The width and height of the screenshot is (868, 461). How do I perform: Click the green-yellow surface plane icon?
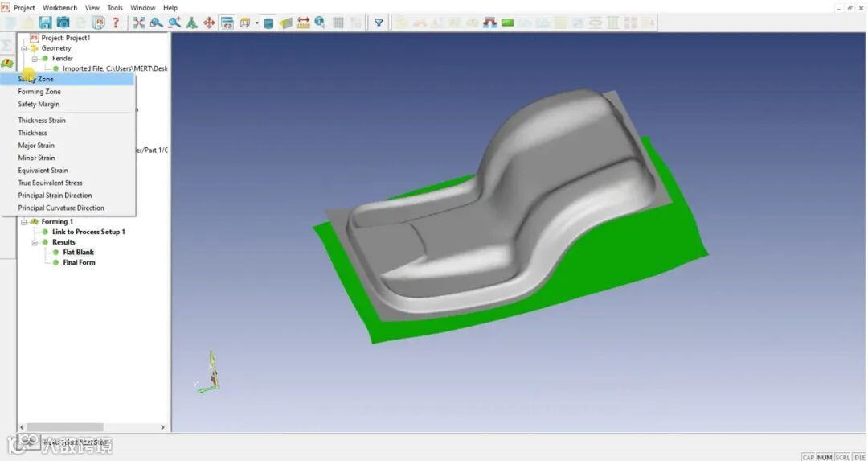[285, 23]
